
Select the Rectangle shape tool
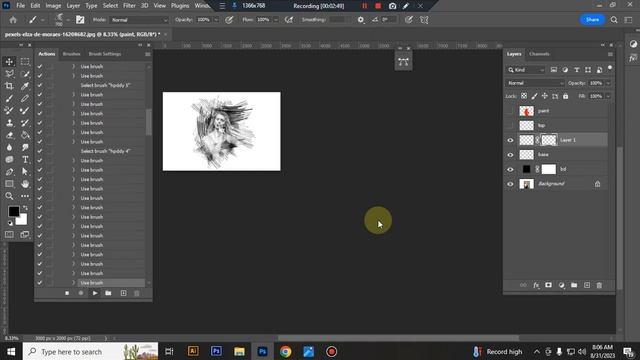coord(9,184)
